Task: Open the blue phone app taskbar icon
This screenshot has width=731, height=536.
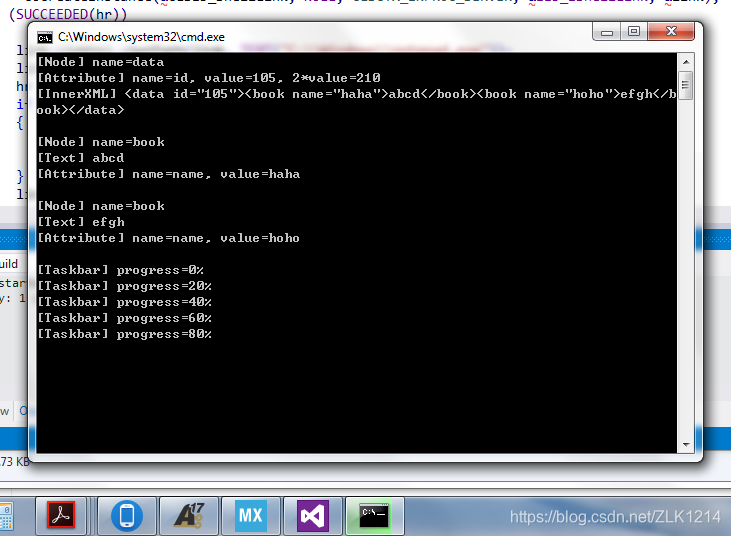Action: [127, 515]
